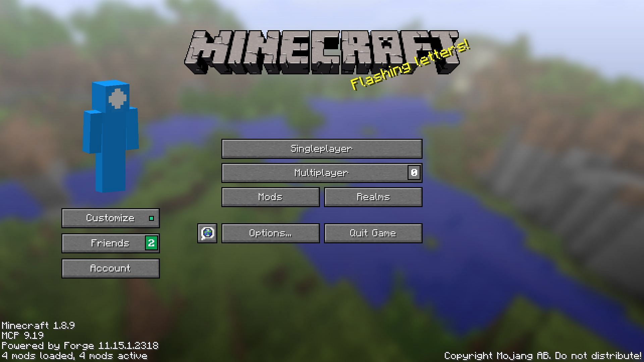Open the Multiplayer menu
This screenshot has height=362, width=644.
point(322,172)
